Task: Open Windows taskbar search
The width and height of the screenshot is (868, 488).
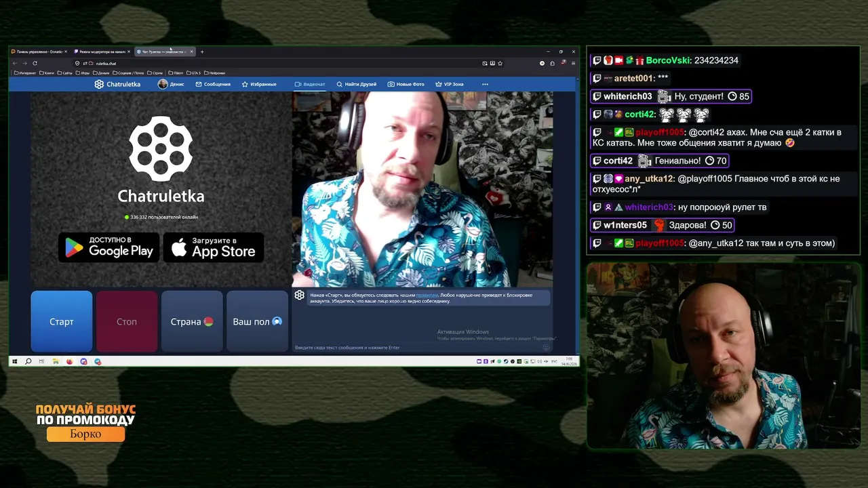Action: (x=28, y=361)
